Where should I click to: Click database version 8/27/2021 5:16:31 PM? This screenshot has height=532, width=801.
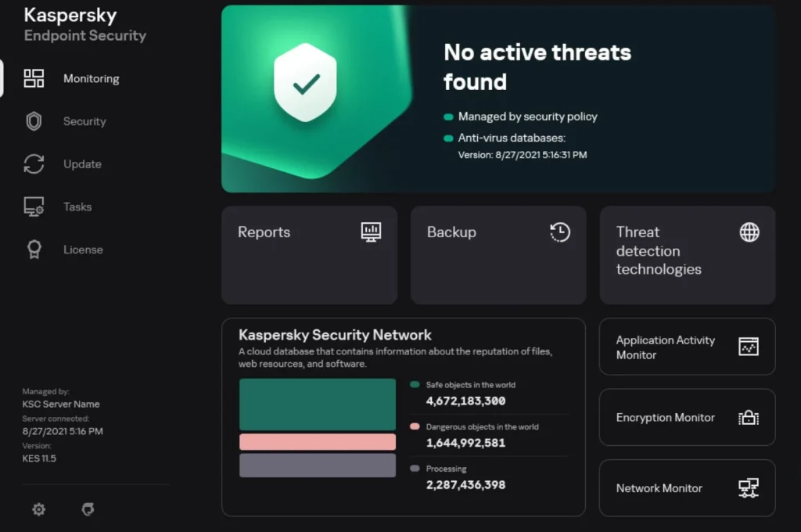523,155
